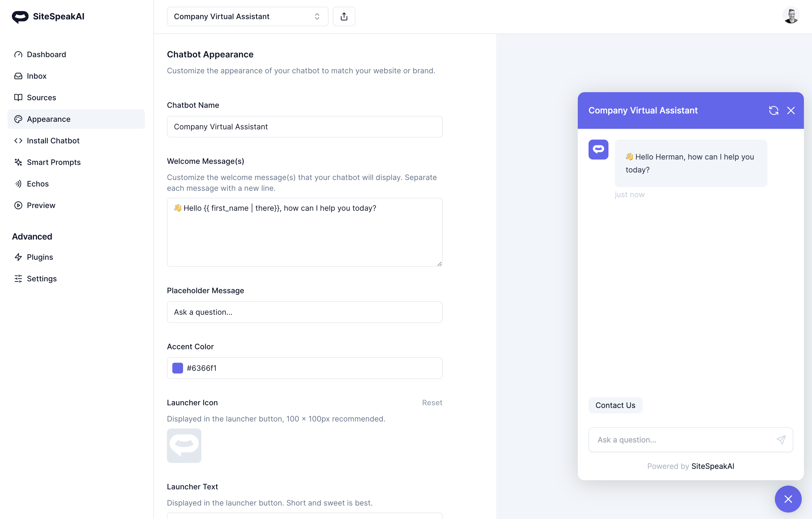Click the purple accent color swatch
812x519 pixels.
point(178,368)
